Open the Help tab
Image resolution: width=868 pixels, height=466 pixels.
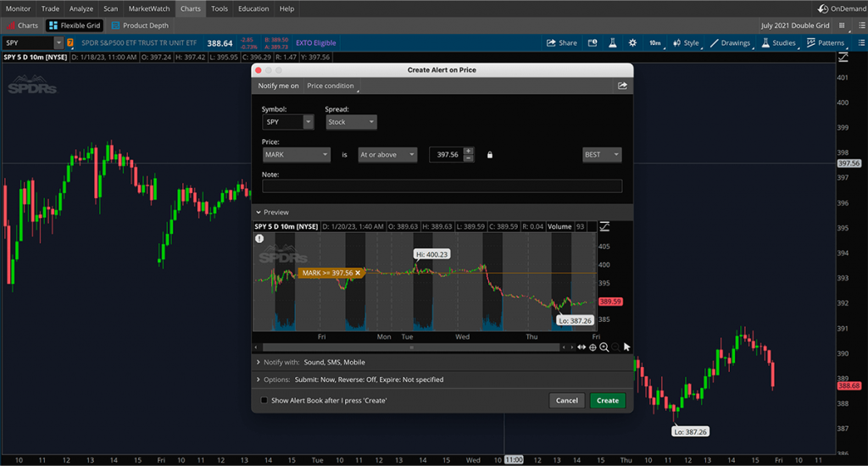287,8
